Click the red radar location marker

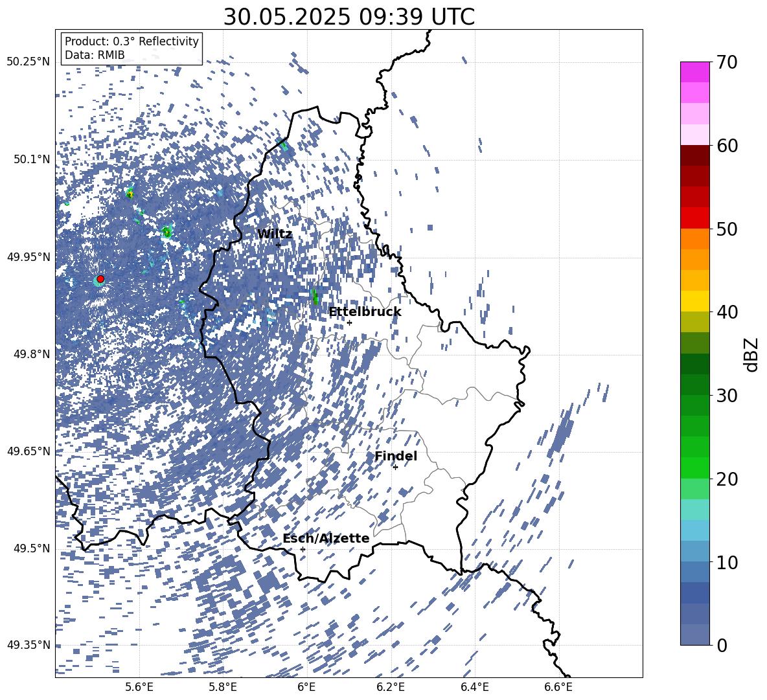[x=100, y=279]
